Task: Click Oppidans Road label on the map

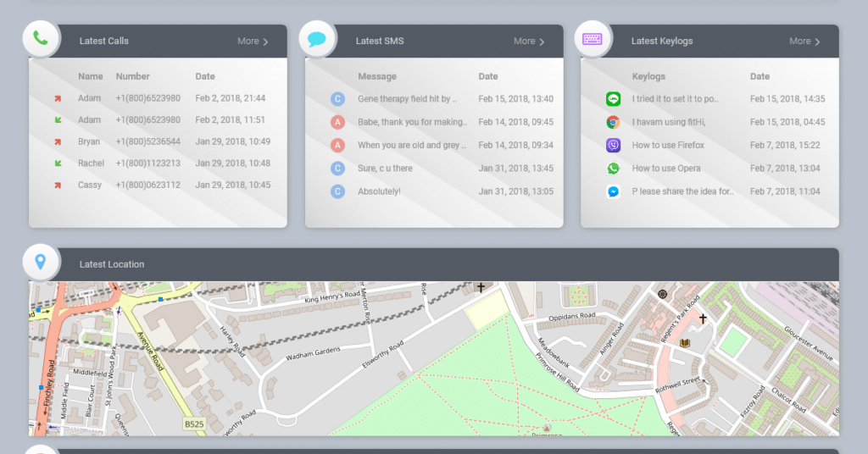Action: pos(572,317)
